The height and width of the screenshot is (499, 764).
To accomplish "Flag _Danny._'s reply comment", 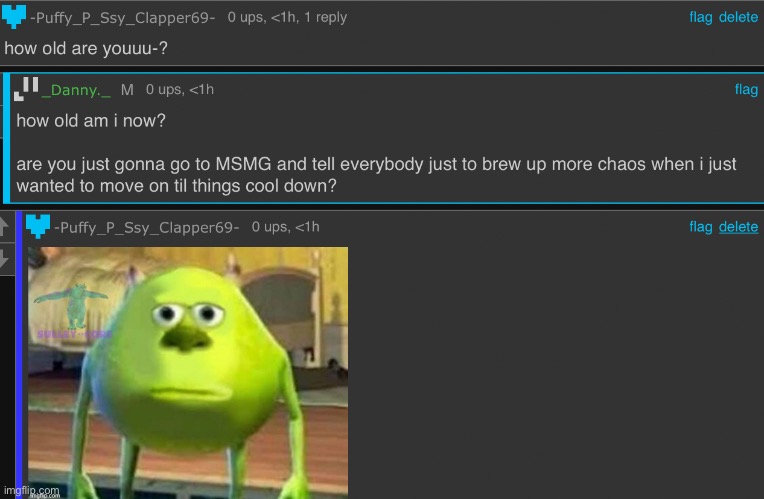I will (746, 90).
